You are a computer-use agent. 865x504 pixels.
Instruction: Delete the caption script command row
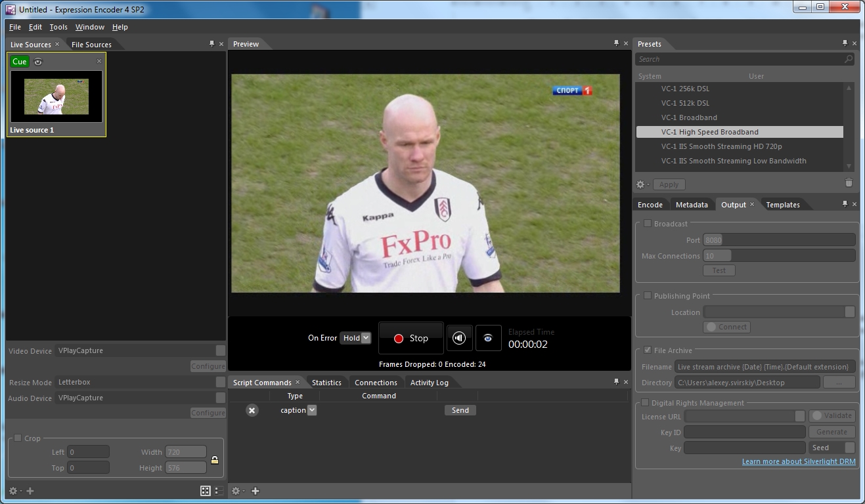tap(252, 410)
